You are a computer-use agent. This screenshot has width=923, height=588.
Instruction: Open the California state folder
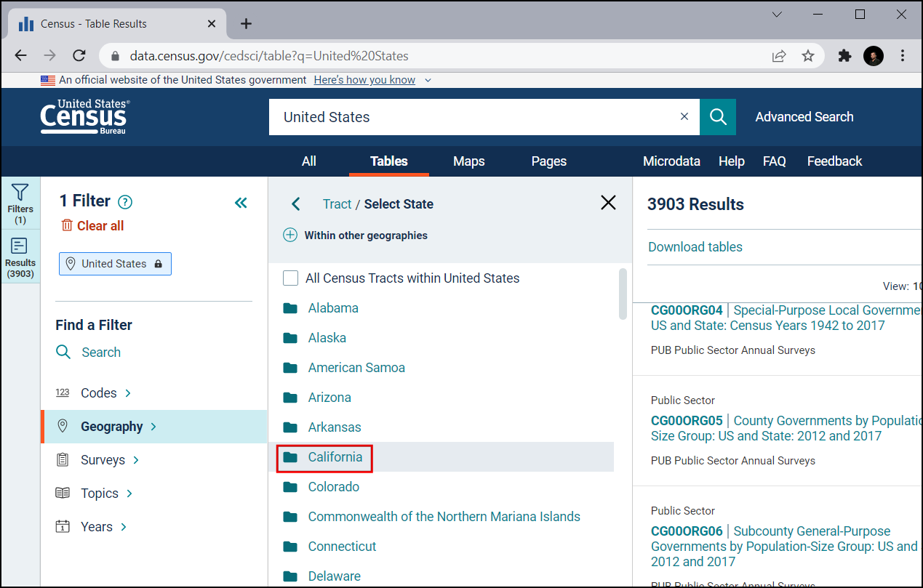pyautogui.click(x=335, y=457)
